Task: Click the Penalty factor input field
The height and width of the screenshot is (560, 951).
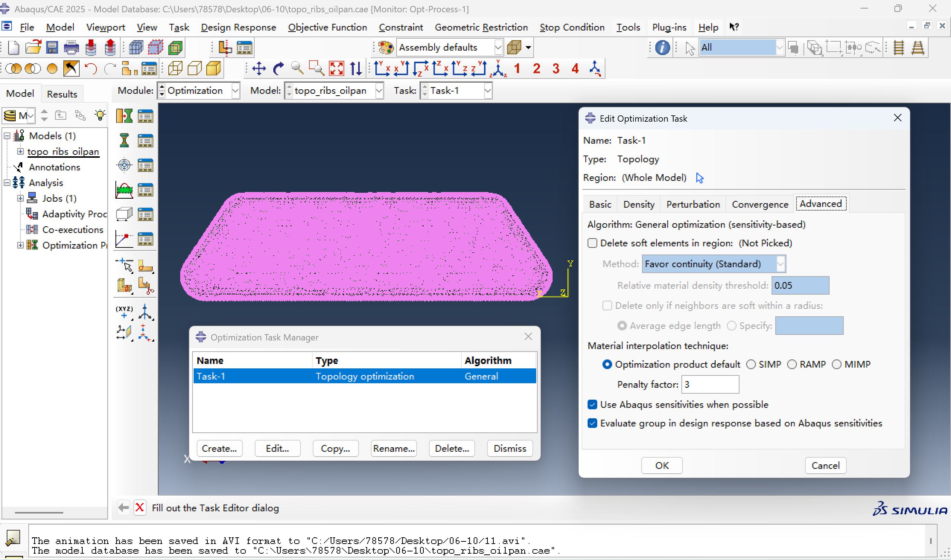Action: (x=710, y=384)
